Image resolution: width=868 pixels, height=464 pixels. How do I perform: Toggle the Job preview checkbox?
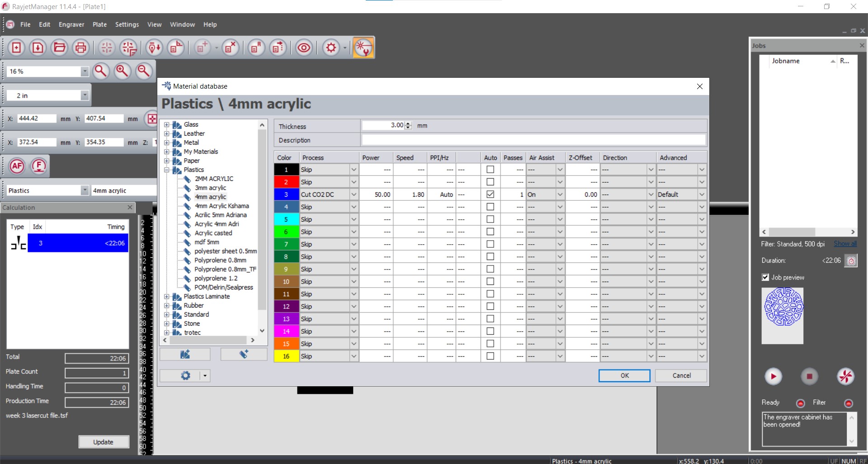tap(765, 277)
